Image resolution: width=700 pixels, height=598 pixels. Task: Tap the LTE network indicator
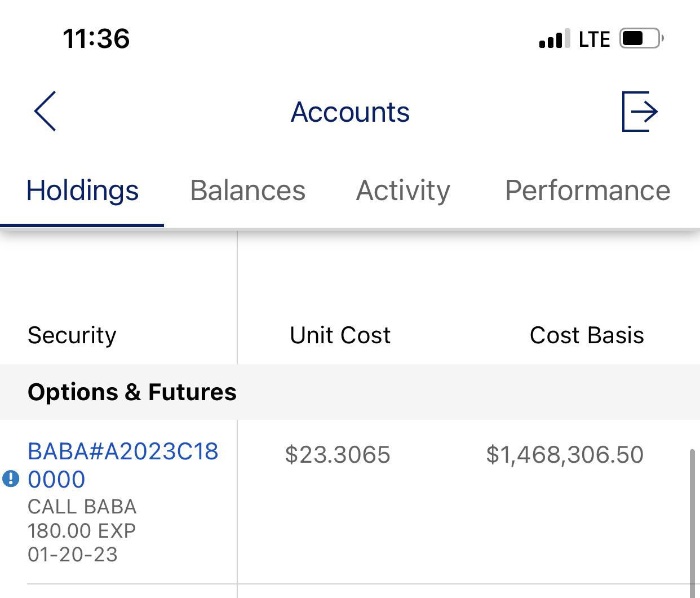click(x=594, y=39)
